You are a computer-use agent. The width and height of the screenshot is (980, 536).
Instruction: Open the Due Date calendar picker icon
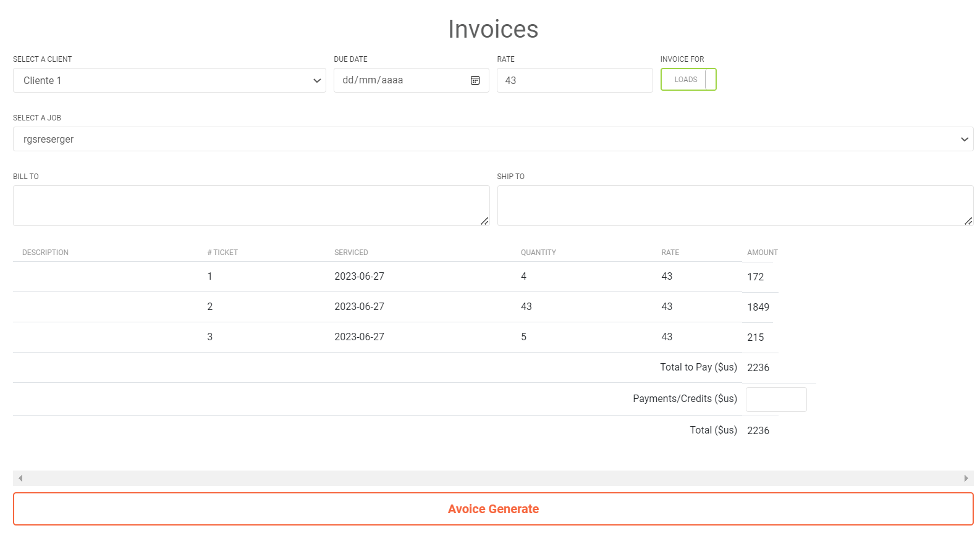pos(475,80)
